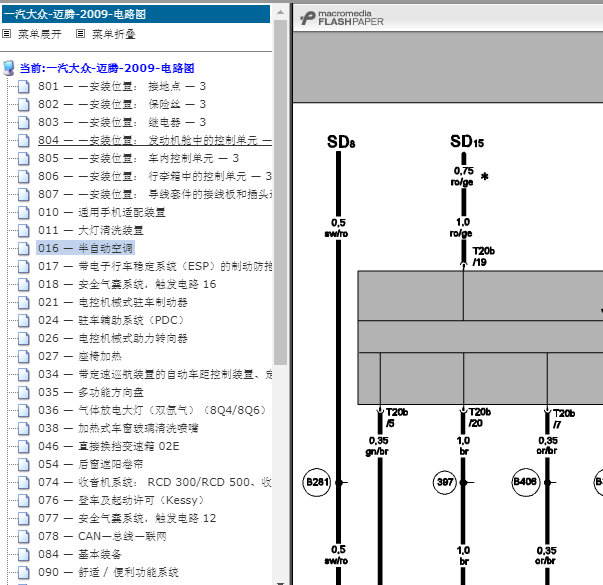Click document icon of 017 row
The height and width of the screenshot is (585, 603).
tap(23, 267)
